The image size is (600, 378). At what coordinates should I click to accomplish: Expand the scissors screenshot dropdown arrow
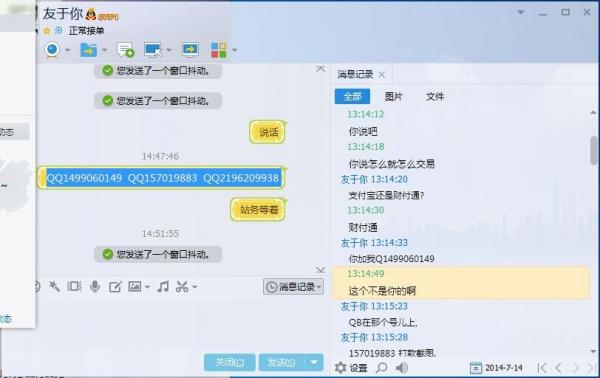[x=195, y=287]
